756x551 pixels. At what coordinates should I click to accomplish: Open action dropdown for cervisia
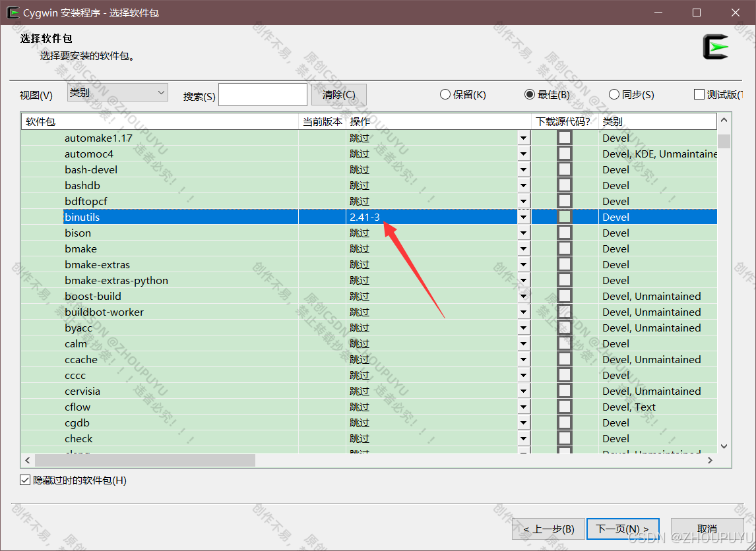(x=524, y=391)
